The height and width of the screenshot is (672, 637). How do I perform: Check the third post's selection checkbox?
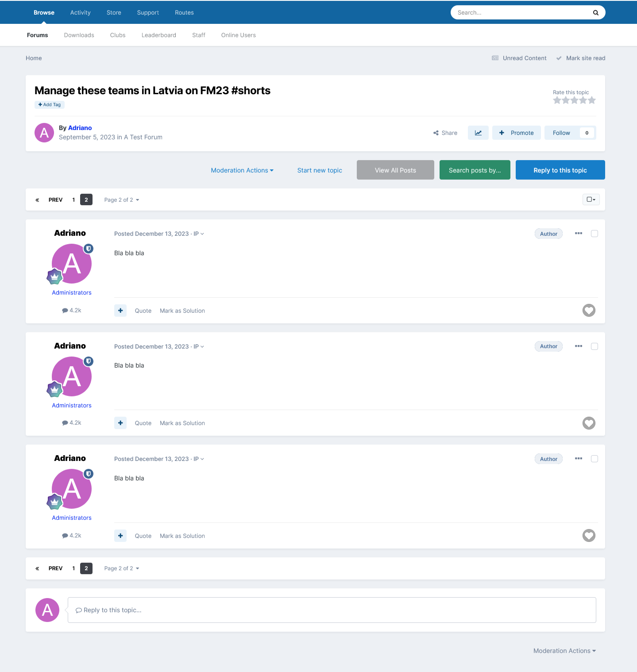coord(594,459)
